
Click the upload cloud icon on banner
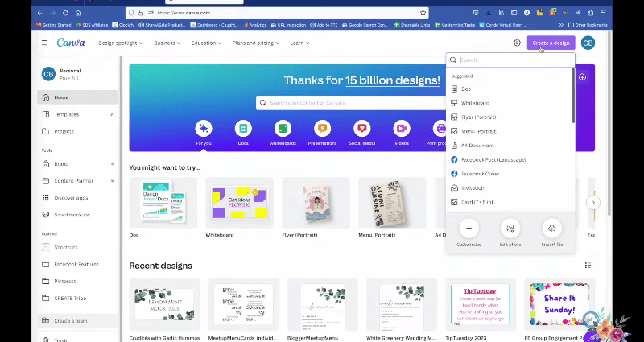click(582, 77)
